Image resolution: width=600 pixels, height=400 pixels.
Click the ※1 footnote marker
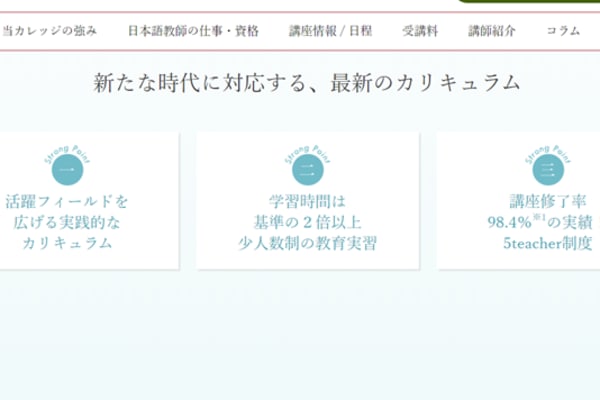pos(538,218)
